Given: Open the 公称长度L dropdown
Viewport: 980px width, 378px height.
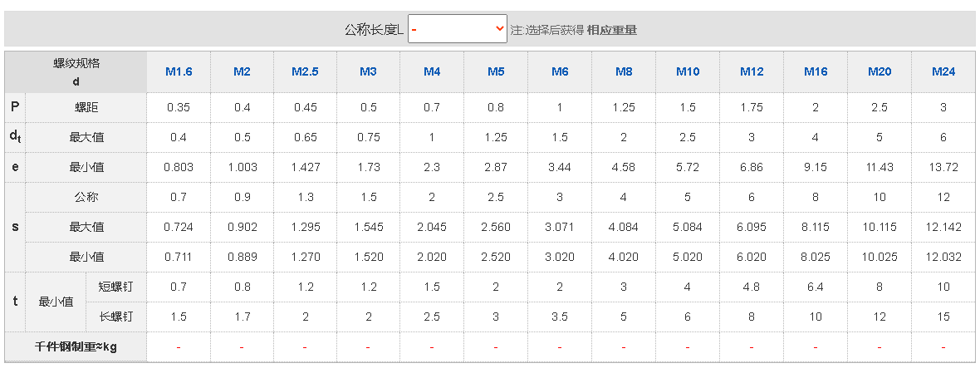Looking at the screenshot, I should coord(457,29).
